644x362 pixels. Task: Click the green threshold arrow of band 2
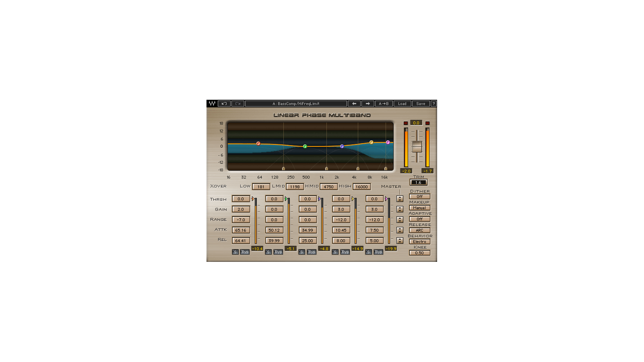pos(286,199)
